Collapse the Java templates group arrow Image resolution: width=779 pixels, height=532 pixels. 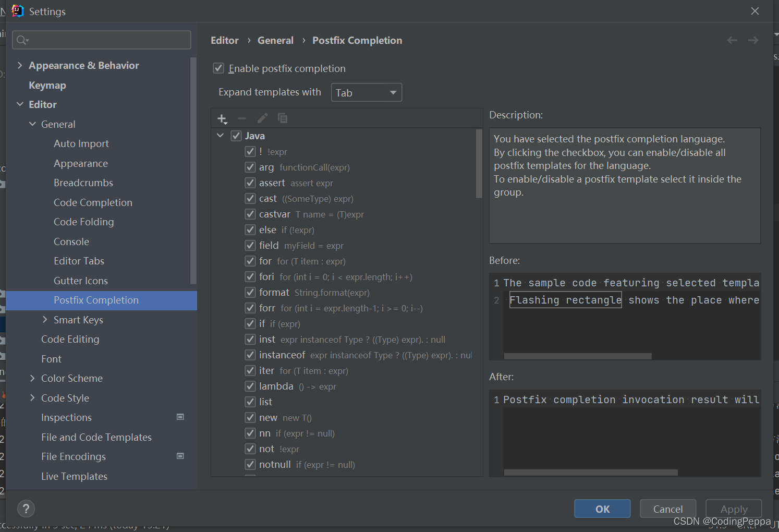pyautogui.click(x=220, y=136)
